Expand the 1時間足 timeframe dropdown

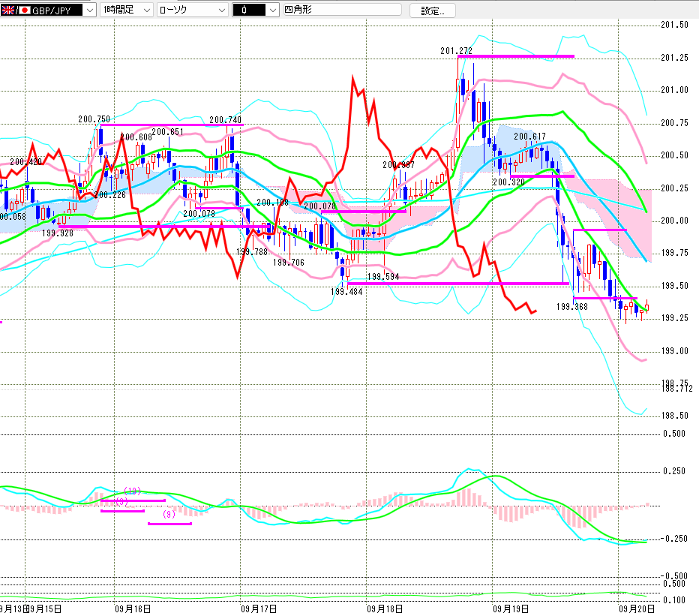tap(145, 11)
